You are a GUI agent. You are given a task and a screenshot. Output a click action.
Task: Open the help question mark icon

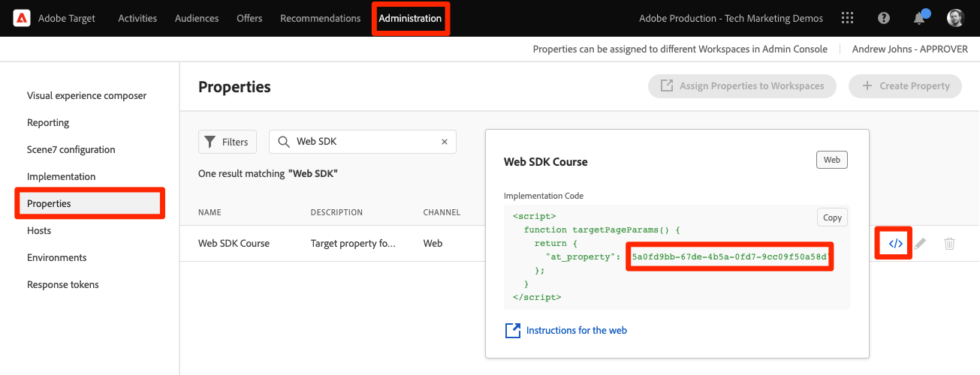tap(884, 18)
